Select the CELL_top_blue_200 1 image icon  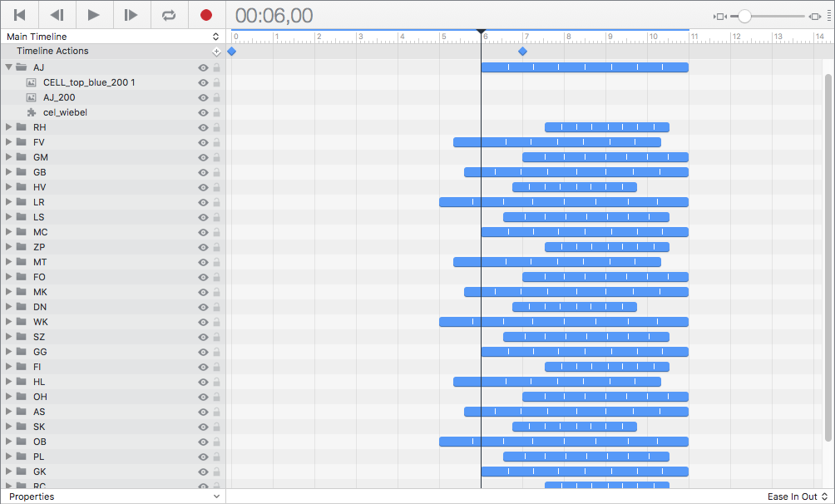tap(32, 82)
